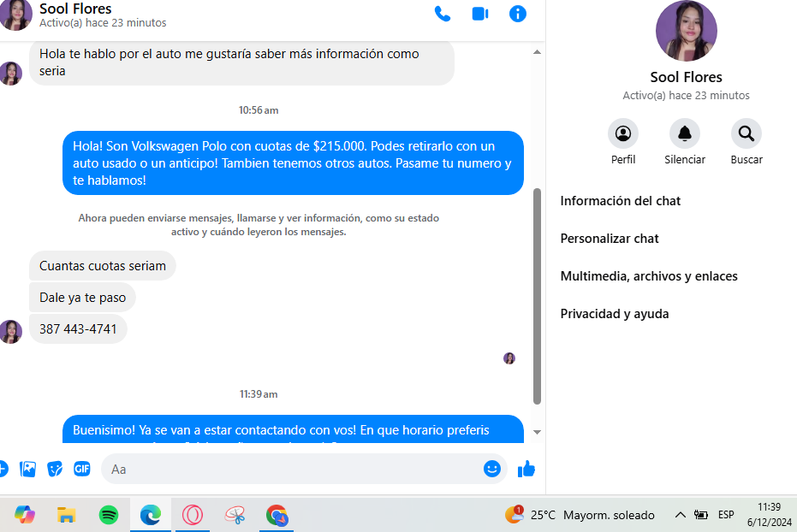Mute notifications with the Silenciar bell
Viewport: 797px width, 532px height.
(685, 133)
